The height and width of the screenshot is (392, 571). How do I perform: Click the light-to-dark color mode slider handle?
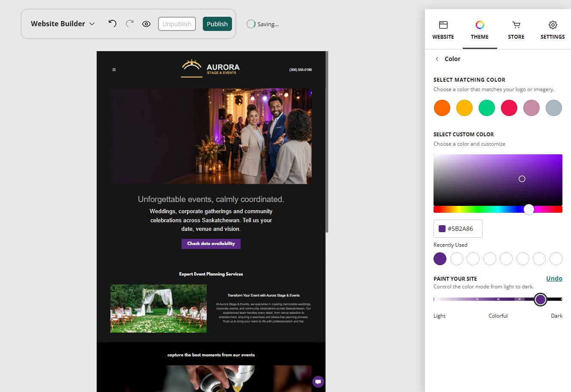coord(540,299)
